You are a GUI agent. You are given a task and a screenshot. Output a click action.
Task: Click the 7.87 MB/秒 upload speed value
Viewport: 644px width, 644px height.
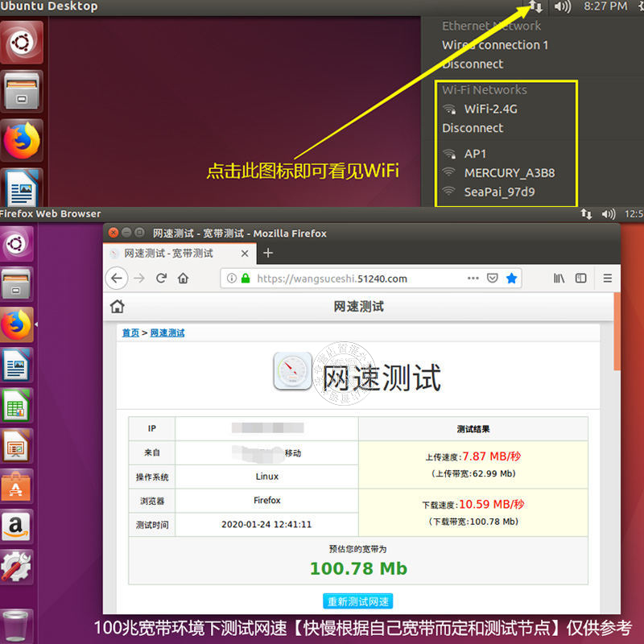pyautogui.click(x=491, y=456)
